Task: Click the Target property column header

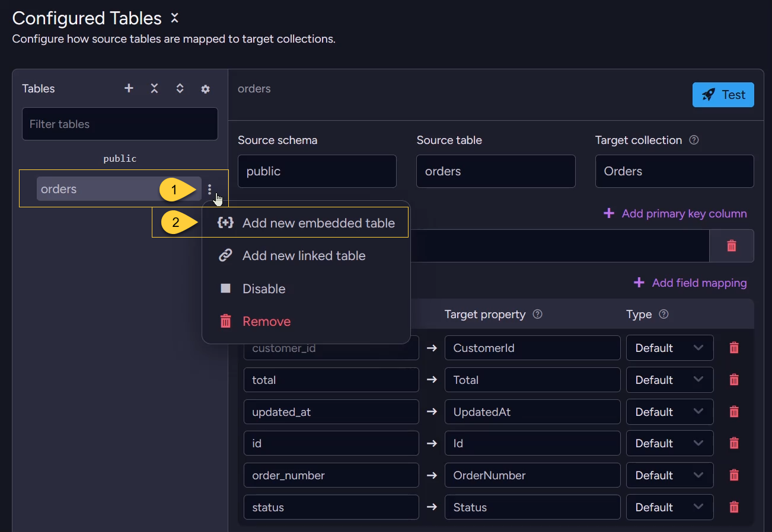Action: [485, 315]
